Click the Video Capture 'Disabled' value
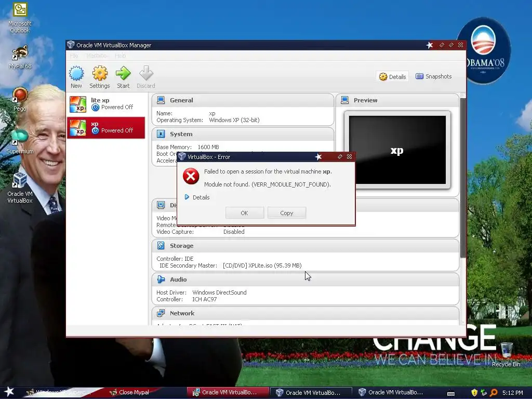Screen dimensions: 532x399 click(x=234, y=232)
